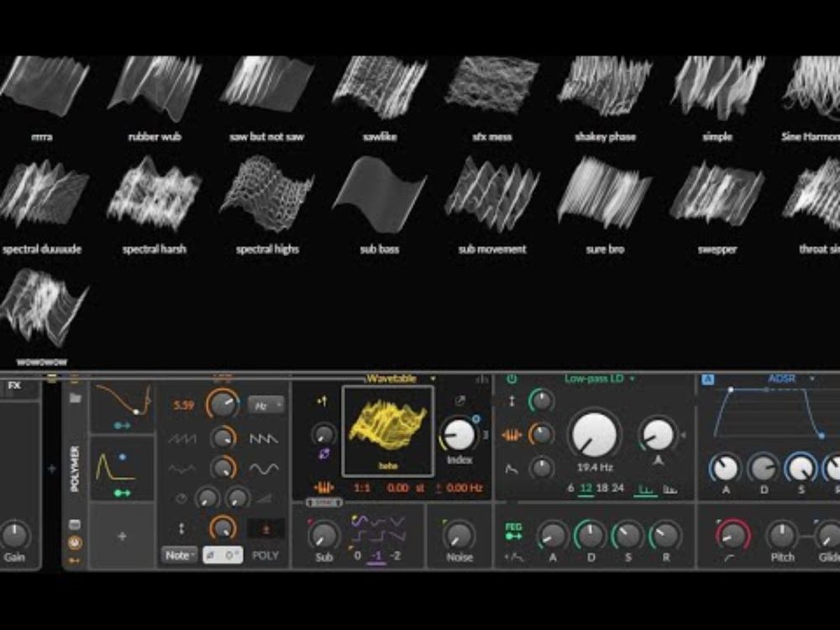
Task: Set filter slope to 12 dB
Action: (586, 488)
